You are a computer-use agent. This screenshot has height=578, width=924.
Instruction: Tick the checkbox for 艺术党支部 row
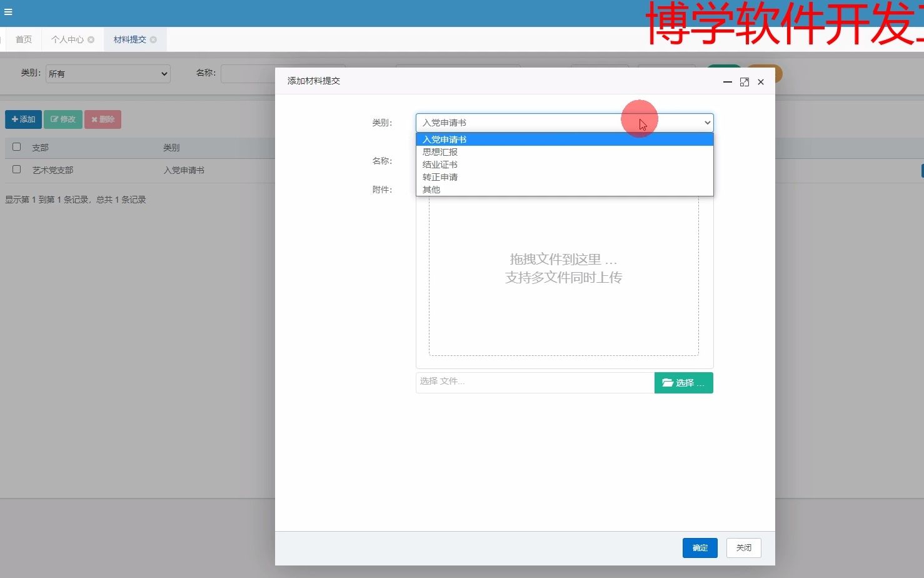17,170
